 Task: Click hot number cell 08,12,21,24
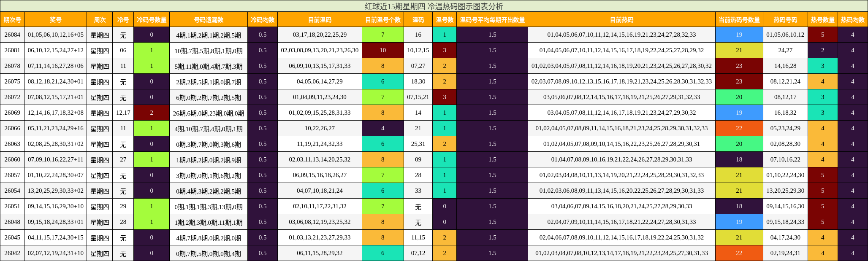[x=785, y=81]
